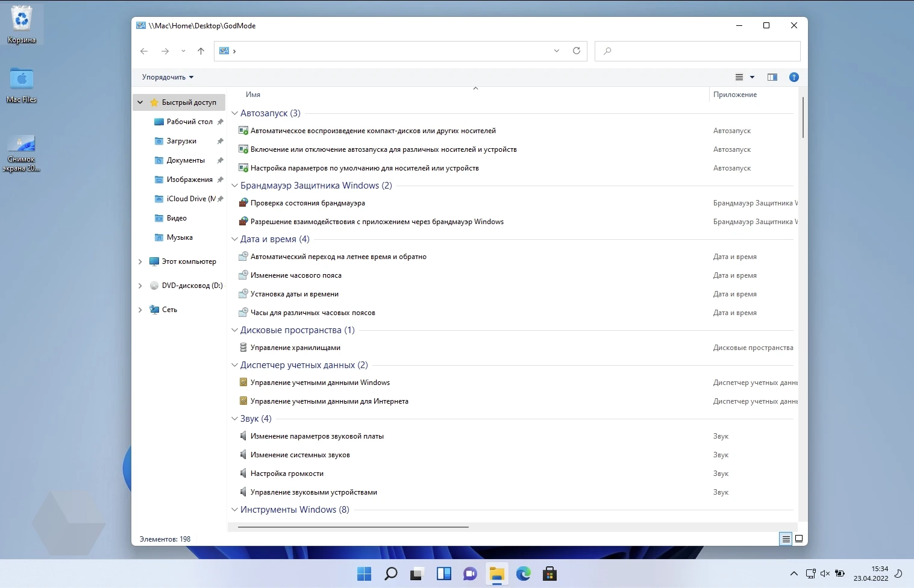The image size is (914, 588).
Task: Click the horizontal scrollbar thumb
Action: [353, 527]
